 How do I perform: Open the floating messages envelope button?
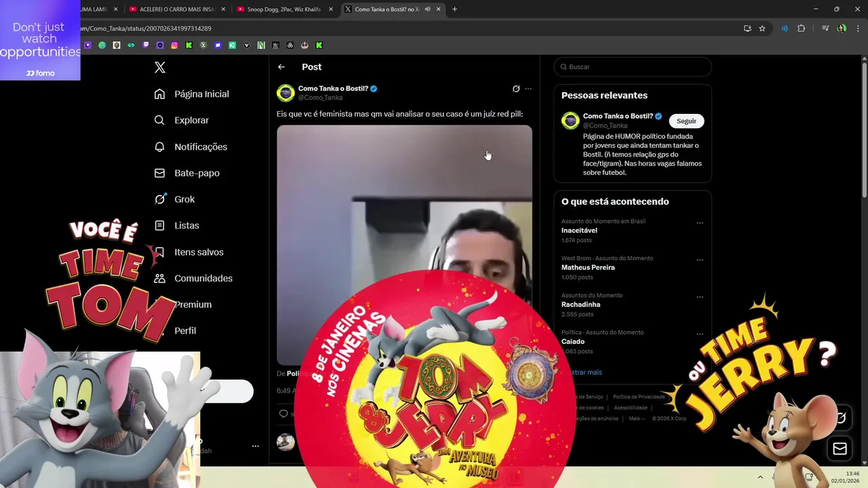840,449
